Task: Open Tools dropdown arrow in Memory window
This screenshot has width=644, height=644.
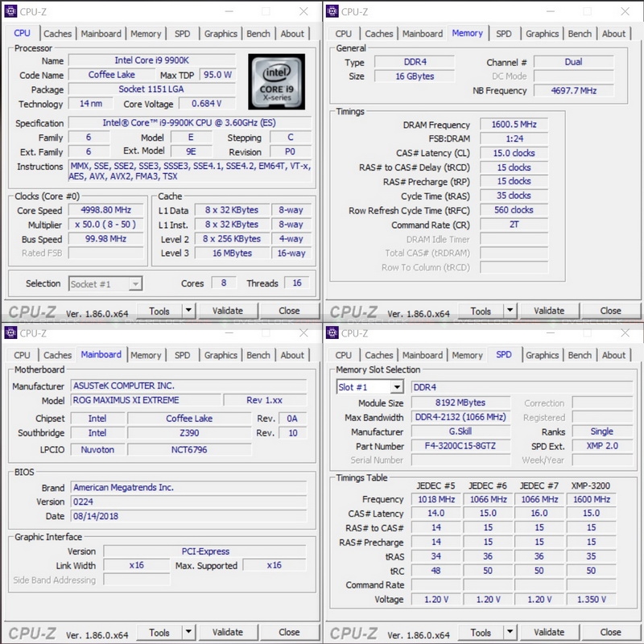Action: click(x=510, y=311)
